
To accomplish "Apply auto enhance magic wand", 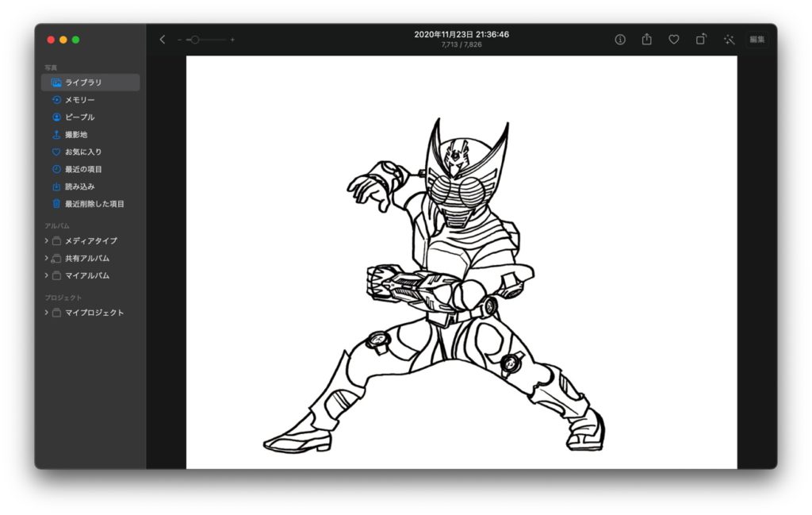I will 730,40.
